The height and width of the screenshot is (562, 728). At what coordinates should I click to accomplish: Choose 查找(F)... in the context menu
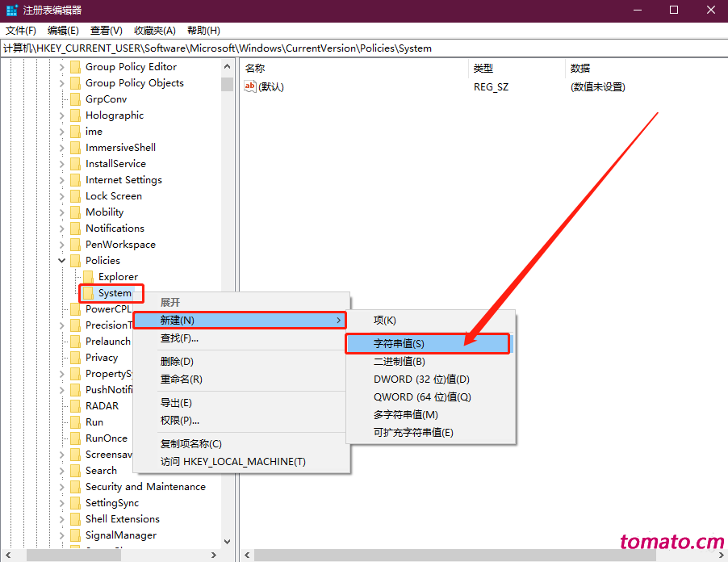coord(240,338)
